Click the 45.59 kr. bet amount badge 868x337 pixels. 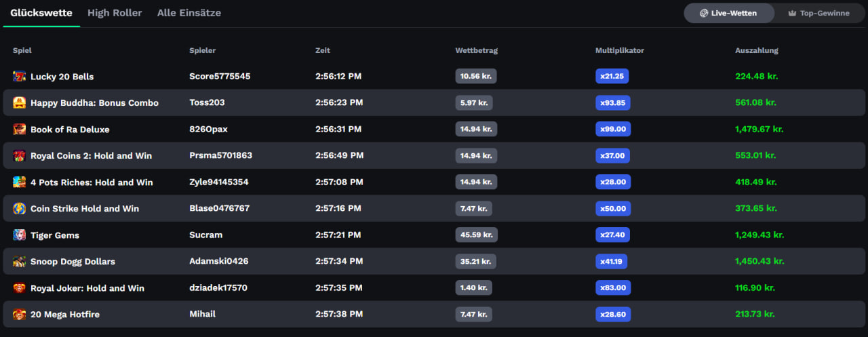(x=475, y=235)
